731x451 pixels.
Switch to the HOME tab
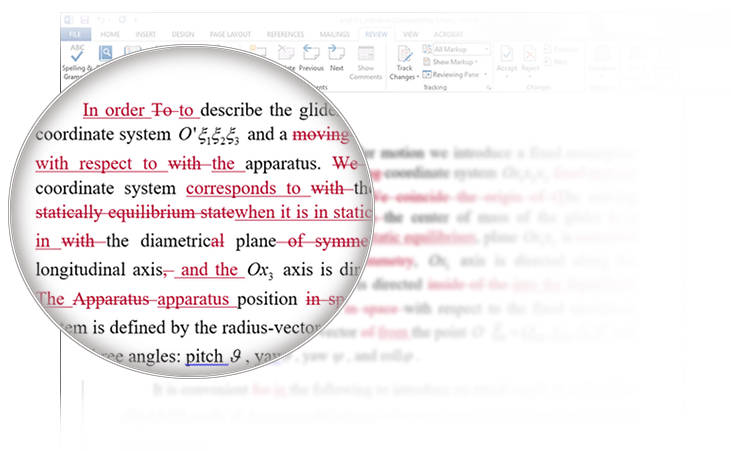[x=110, y=35]
